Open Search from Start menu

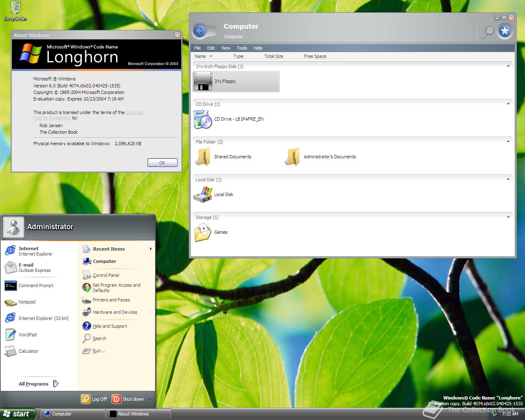(x=117, y=338)
